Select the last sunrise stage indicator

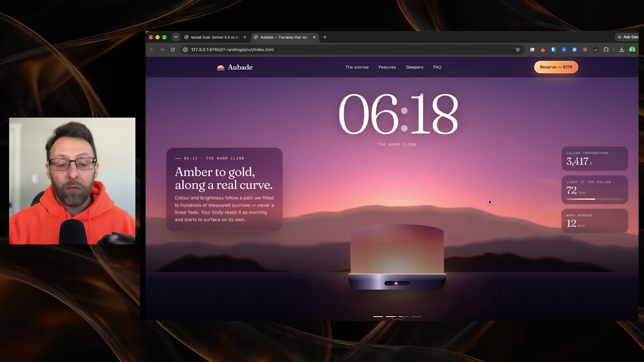pos(417,317)
